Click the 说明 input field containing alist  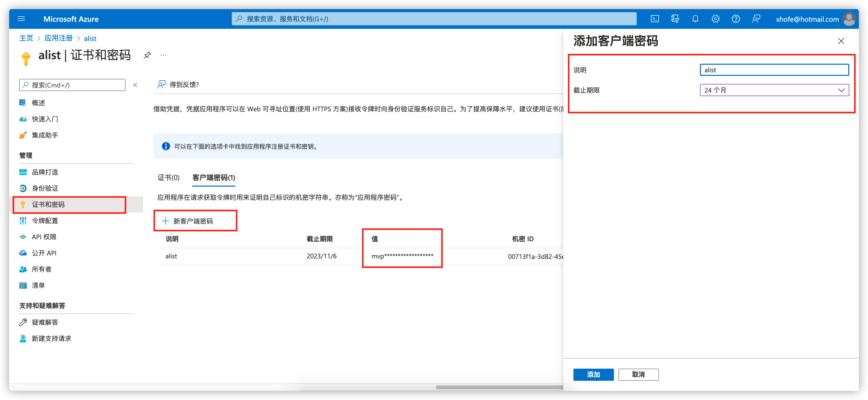coord(774,70)
